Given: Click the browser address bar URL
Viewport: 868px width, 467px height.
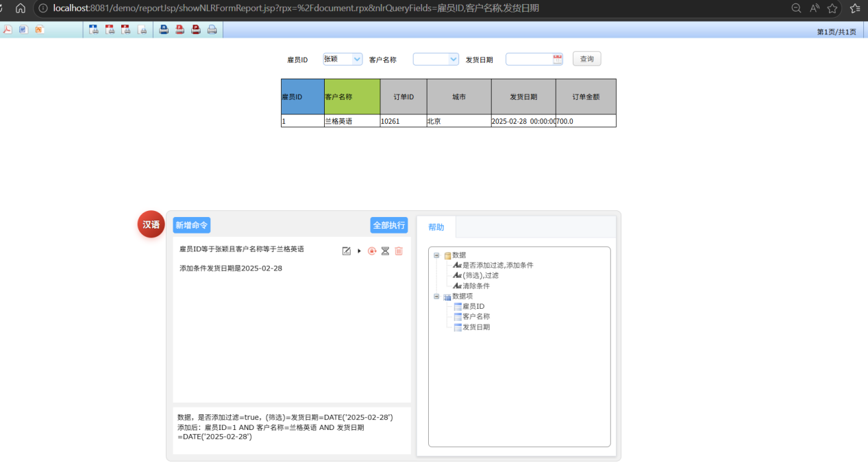Looking at the screenshot, I should pos(296,8).
